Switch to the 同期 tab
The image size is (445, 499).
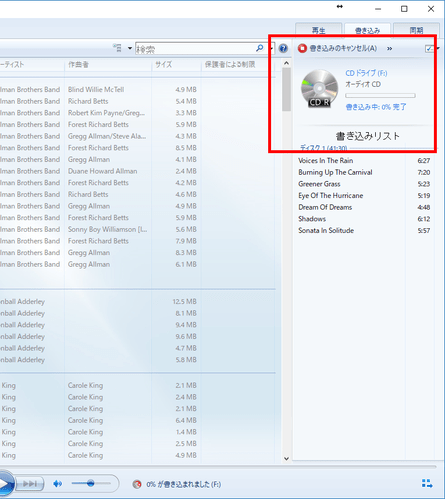pyautogui.click(x=416, y=30)
